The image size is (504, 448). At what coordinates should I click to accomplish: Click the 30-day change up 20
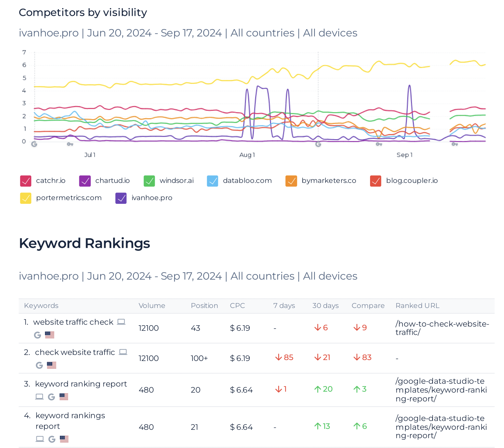tap(323, 389)
